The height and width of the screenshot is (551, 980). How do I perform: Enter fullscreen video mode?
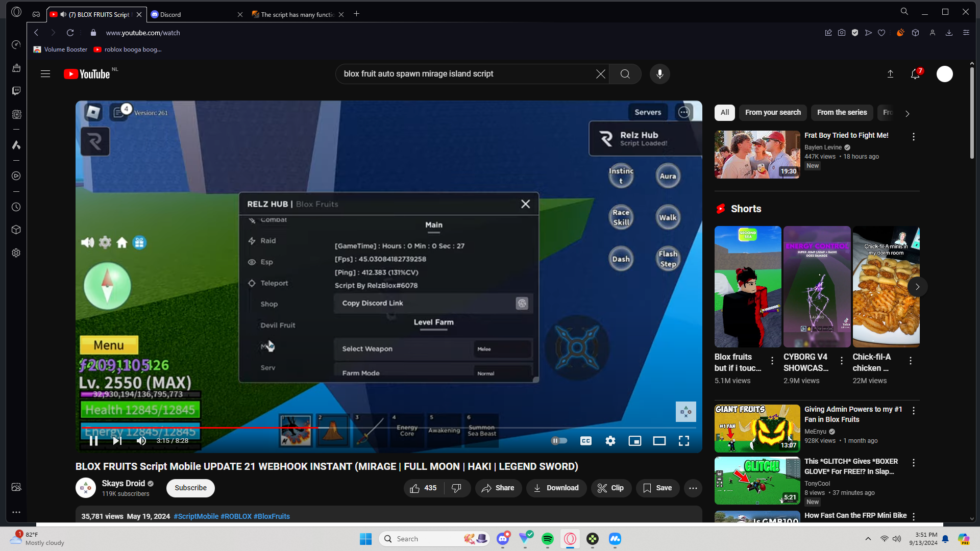click(684, 441)
